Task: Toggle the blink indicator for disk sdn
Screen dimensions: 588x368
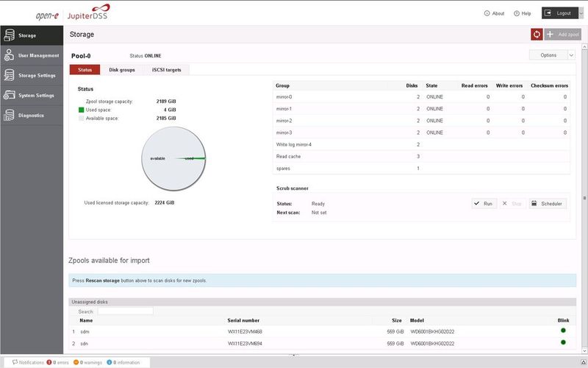Action: pyautogui.click(x=563, y=342)
